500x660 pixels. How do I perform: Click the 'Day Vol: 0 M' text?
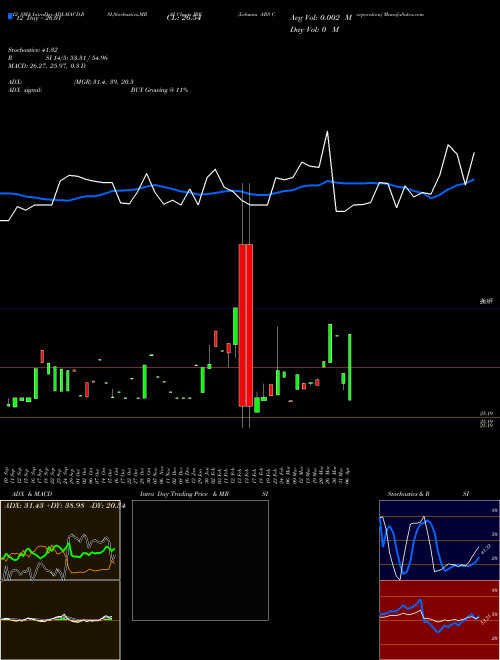314,30
